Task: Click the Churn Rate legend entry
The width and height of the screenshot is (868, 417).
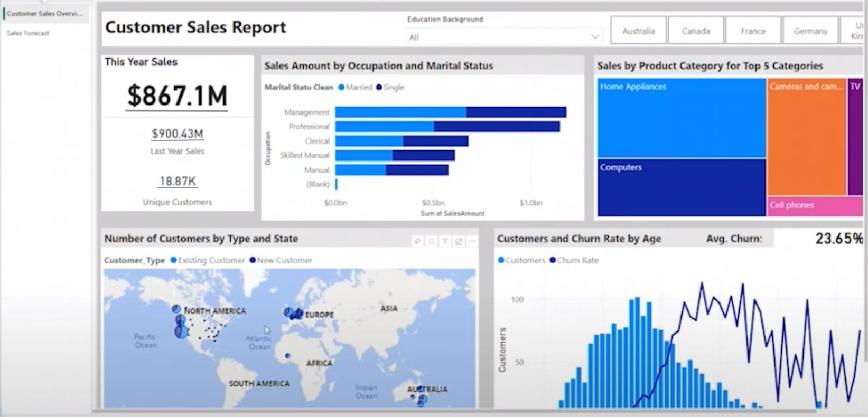Action: click(574, 260)
